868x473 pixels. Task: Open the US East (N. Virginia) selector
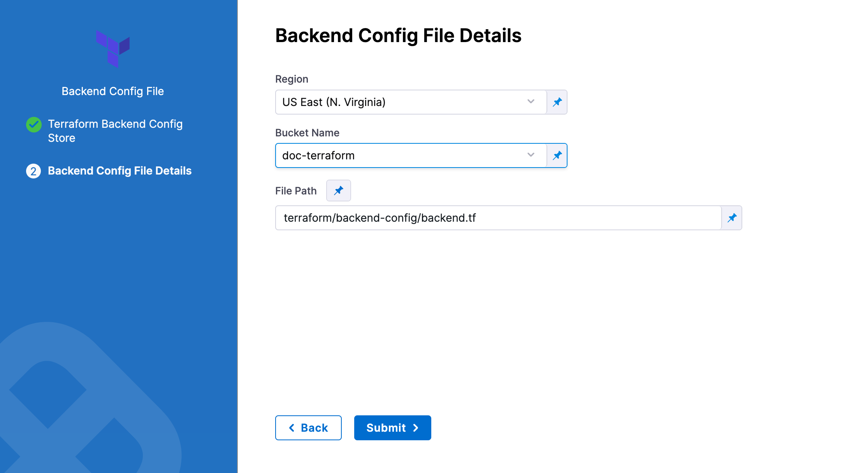(x=401, y=102)
